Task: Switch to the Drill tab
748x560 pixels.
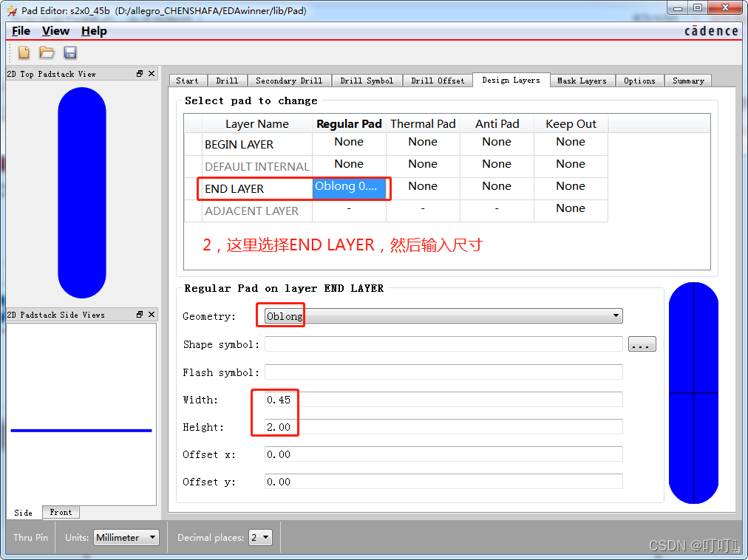Action: 227,81
